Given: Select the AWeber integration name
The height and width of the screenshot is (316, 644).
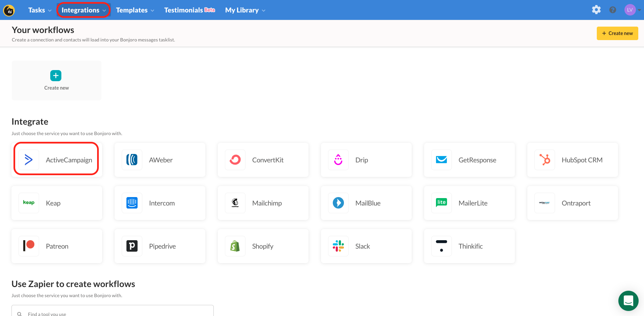Looking at the screenshot, I should (161, 160).
